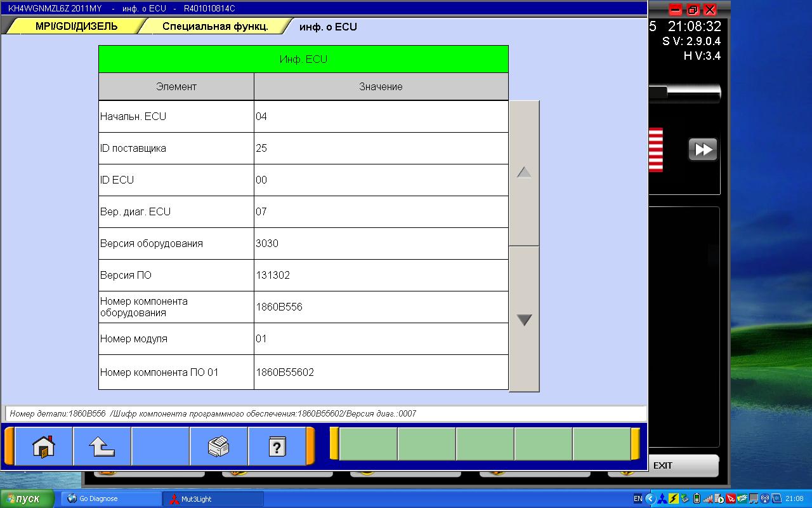The width and height of the screenshot is (812, 508).
Task: Click the fast-forward double arrow button
Action: click(x=703, y=150)
